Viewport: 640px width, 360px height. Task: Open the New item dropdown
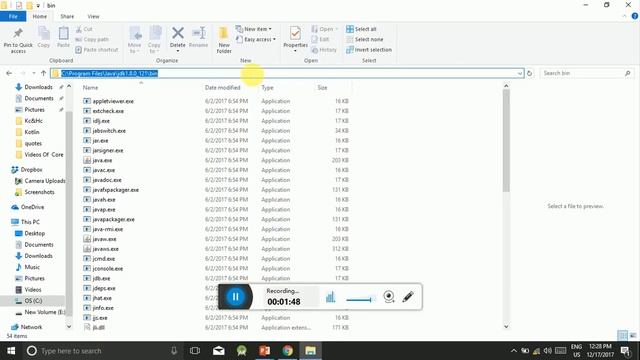click(254, 29)
